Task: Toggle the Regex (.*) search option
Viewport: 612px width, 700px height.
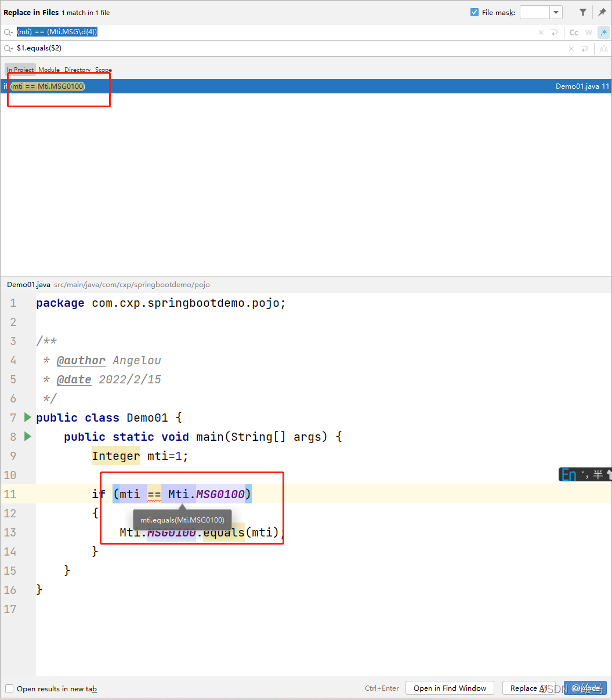Action: point(604,32)
